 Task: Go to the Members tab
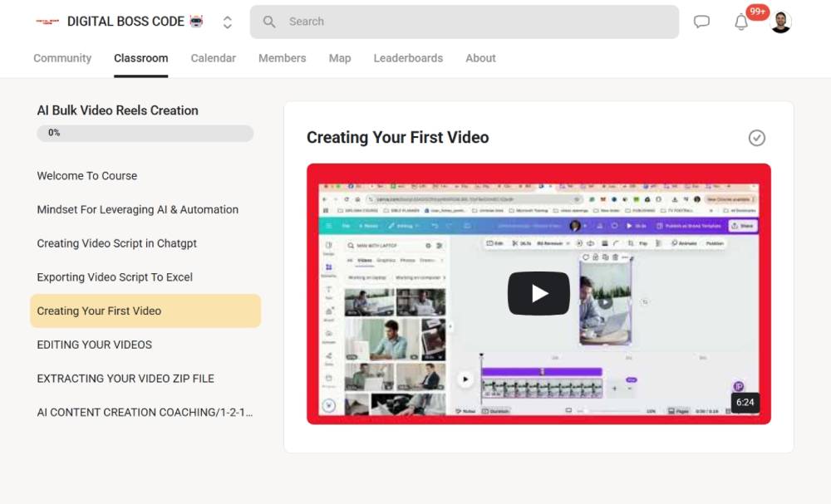click(x=282, y=58)
